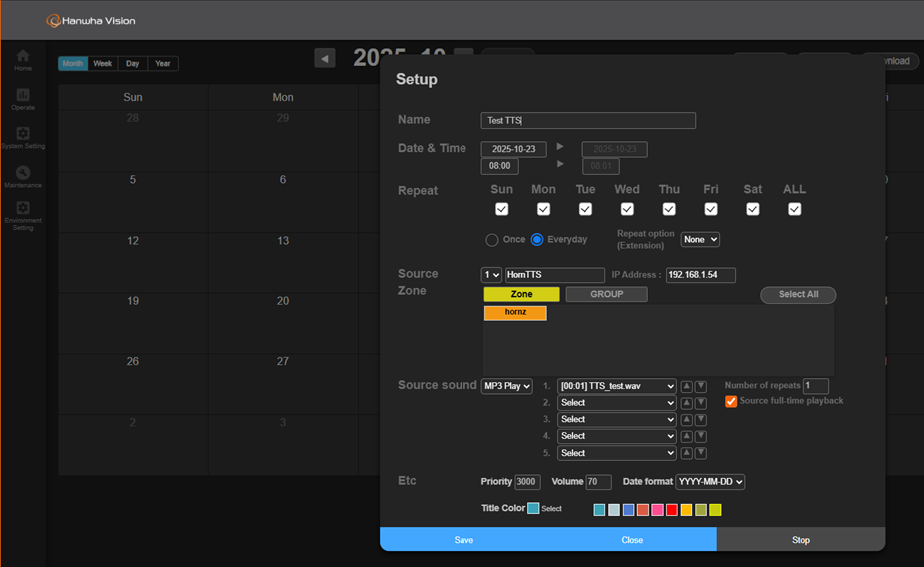Viewport: 924px width, 567px height.
Task: Open the Date format dropdown
Action: [710, 482]
